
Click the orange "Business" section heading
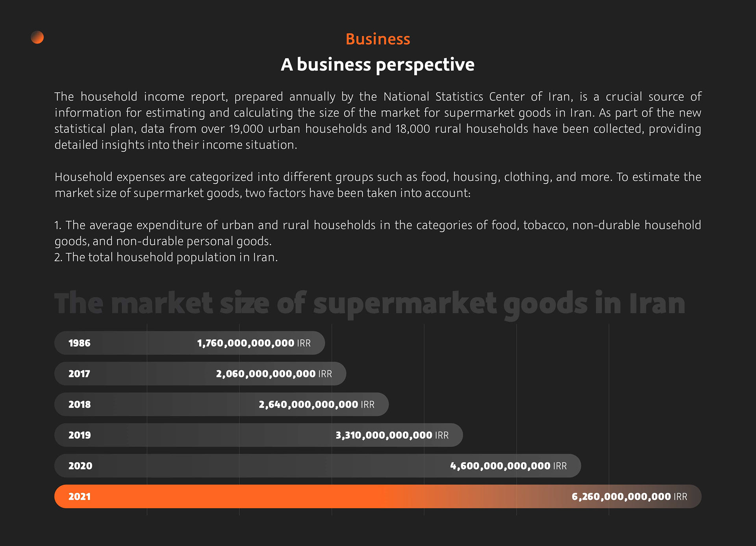click(x=378, y=39)
